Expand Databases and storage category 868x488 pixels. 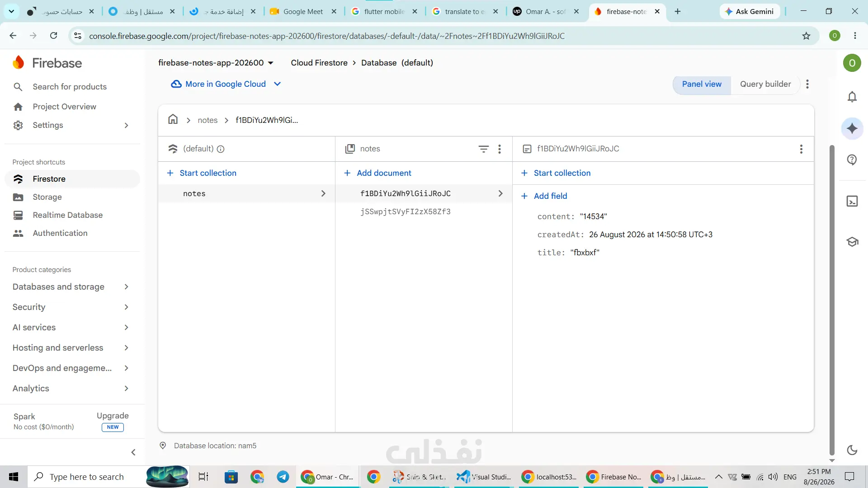71,287
